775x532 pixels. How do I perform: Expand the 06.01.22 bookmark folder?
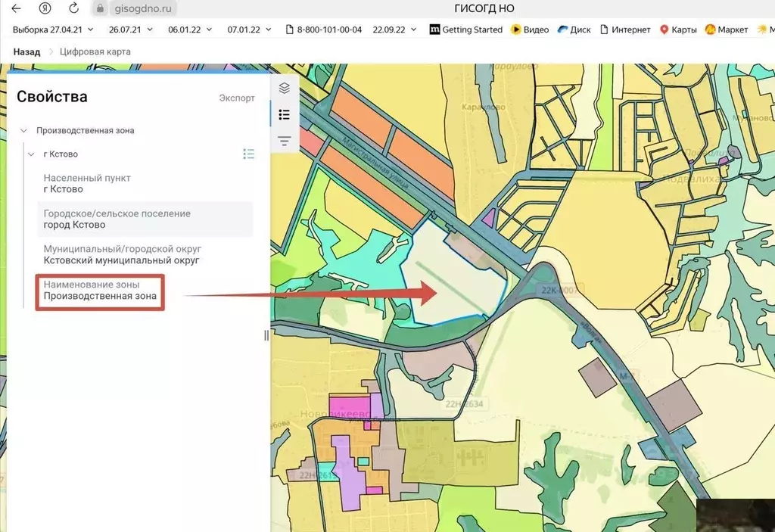coord(190,30)
